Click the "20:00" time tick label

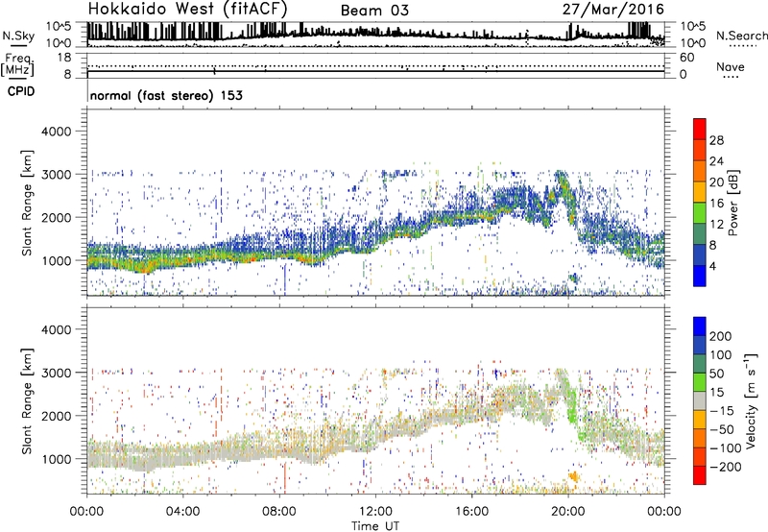point(568,512)
